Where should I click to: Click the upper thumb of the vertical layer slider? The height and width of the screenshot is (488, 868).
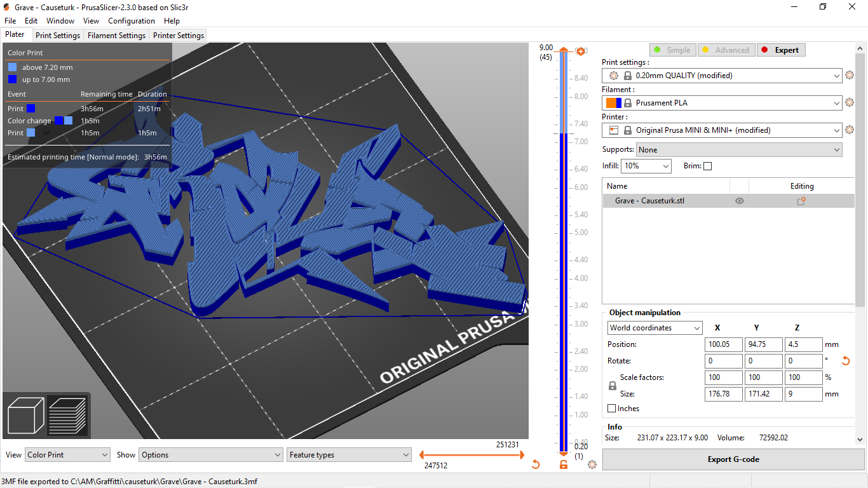click(564, 50)
